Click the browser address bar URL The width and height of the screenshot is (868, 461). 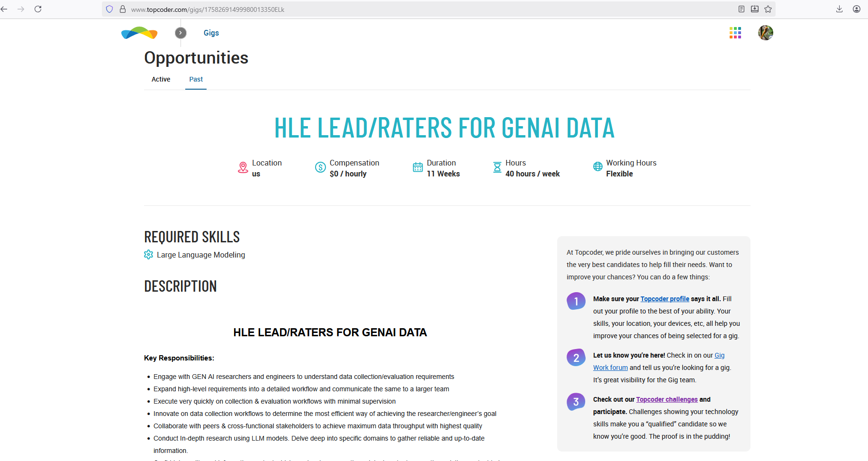[x=208, y=9]
